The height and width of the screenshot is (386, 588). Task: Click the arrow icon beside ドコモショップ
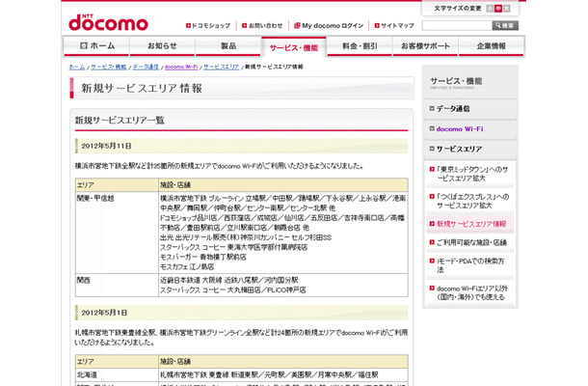pos(188,25)
